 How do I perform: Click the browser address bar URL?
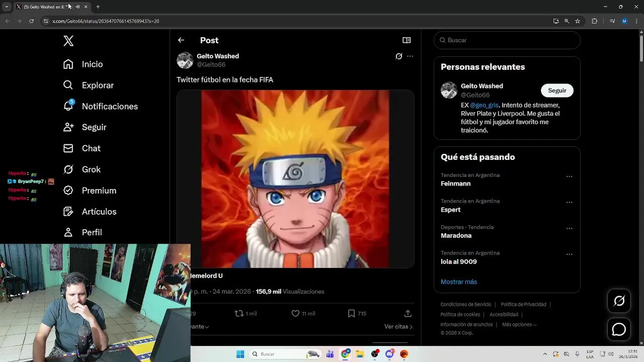tap(106, 21)
